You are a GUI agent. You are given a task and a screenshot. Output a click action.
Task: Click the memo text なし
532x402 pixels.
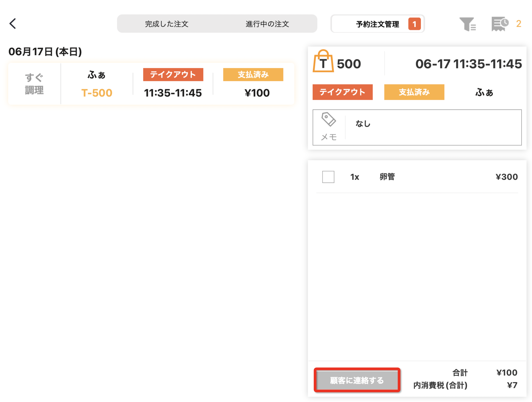click(363, 124)
